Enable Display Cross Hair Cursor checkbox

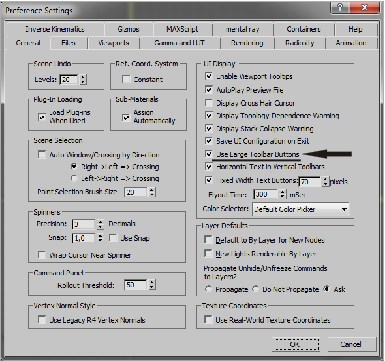tap(209, 103)
